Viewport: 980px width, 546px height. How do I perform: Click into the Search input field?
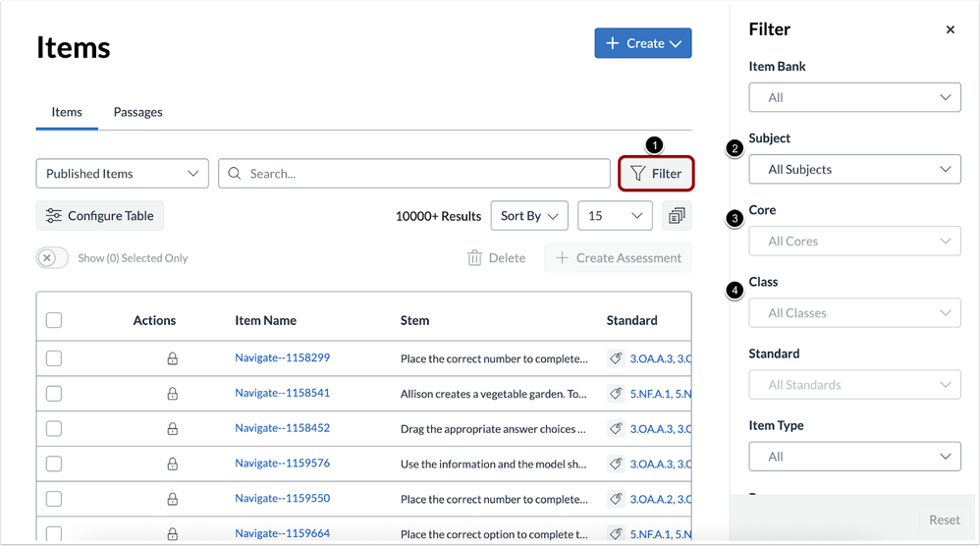(422, 174)
